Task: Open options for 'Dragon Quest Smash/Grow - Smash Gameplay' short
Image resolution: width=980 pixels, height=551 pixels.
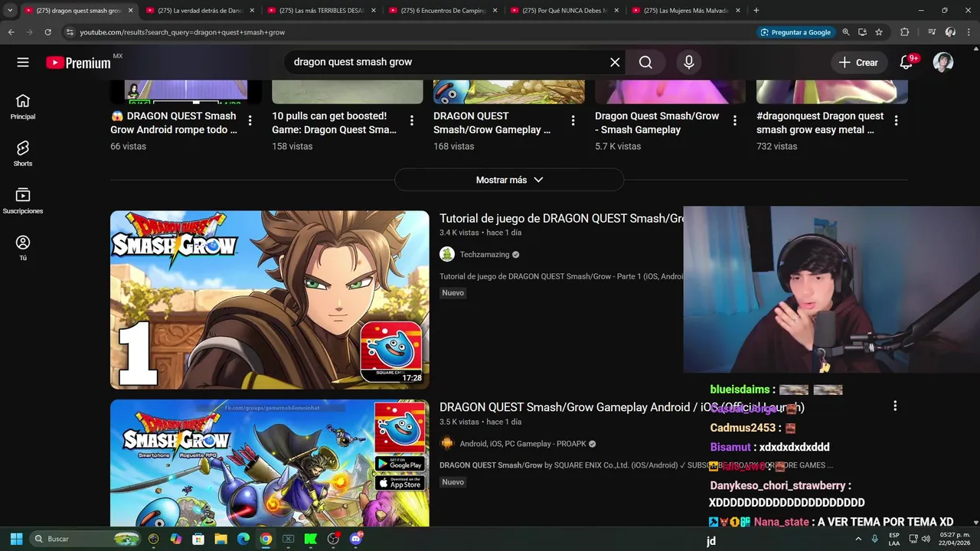Action: point(734,120)
